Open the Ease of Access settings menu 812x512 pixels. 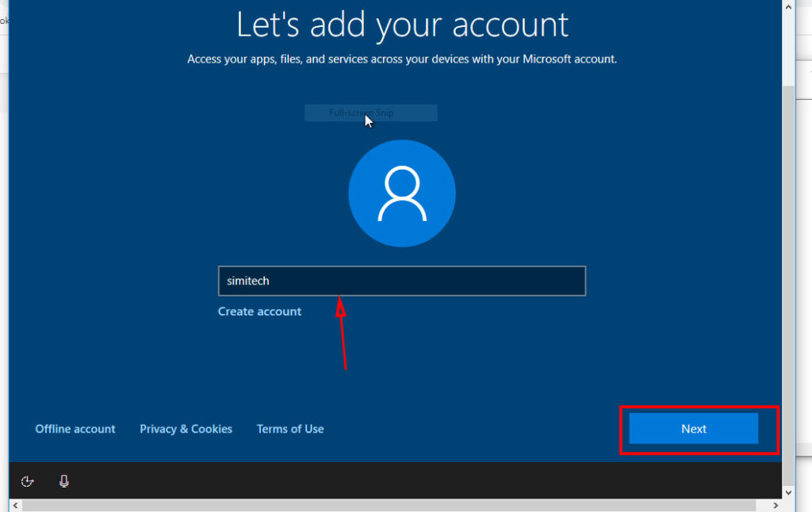tap(26, 481)
